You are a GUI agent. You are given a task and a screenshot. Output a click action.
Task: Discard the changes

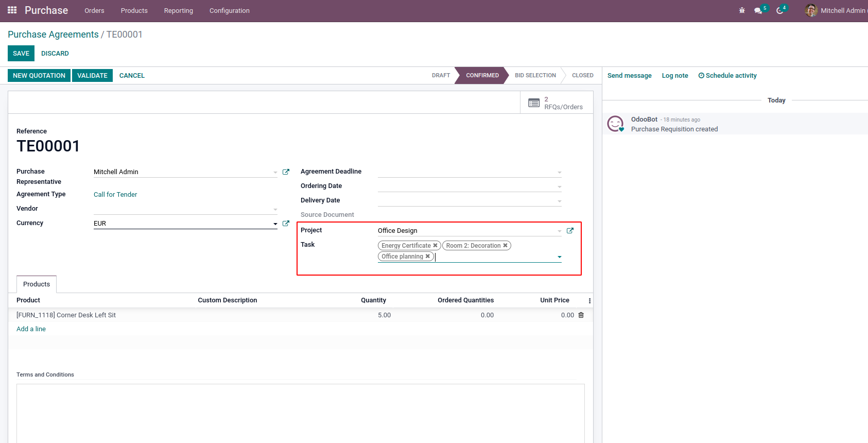pyautogui.click(x=55, y=54)
